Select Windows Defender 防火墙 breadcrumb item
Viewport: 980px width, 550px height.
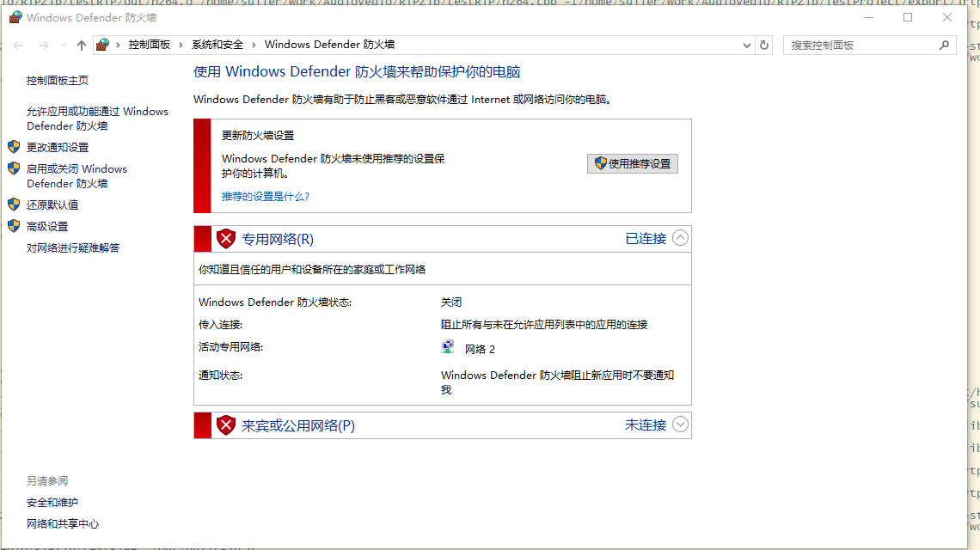click(x=329, y=45)
